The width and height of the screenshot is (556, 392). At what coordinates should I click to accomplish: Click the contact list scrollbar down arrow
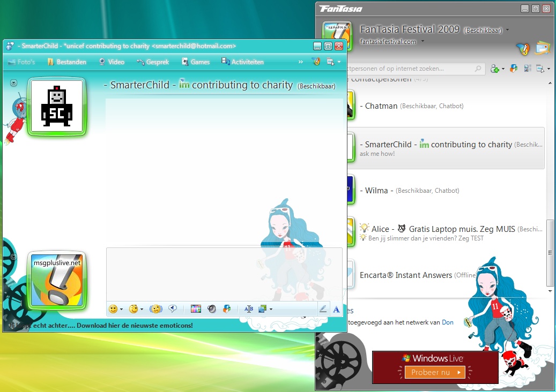tap(550, 291)
